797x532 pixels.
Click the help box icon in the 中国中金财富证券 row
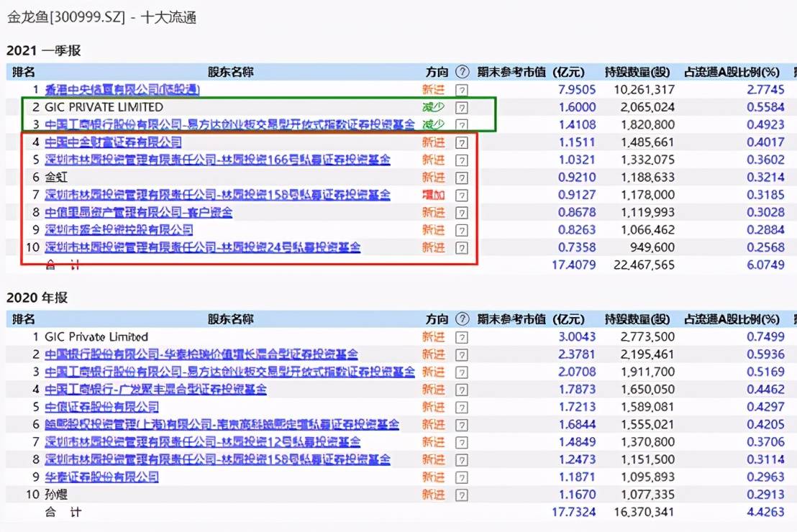coord(462,143)
